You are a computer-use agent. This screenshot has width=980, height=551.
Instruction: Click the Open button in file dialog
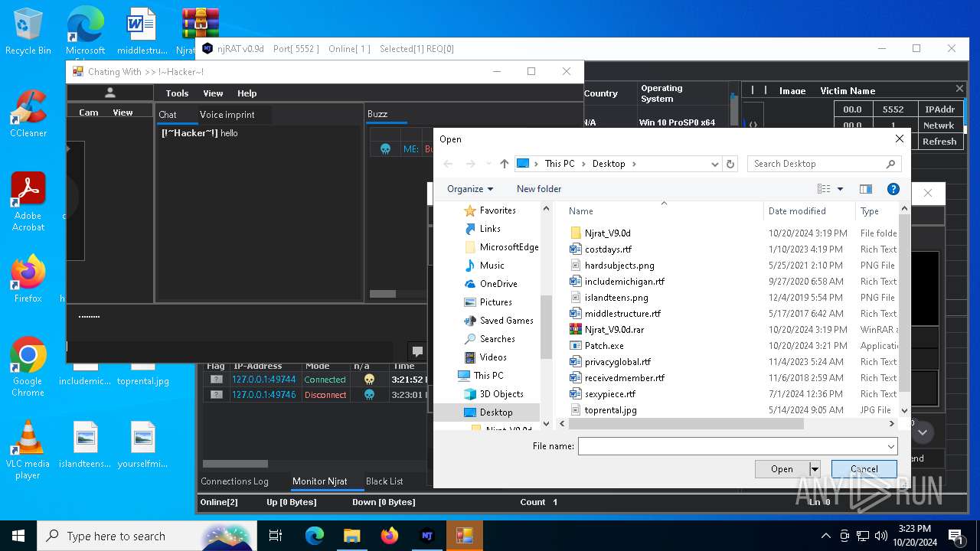pyautogui.click(x=782, y=469)
